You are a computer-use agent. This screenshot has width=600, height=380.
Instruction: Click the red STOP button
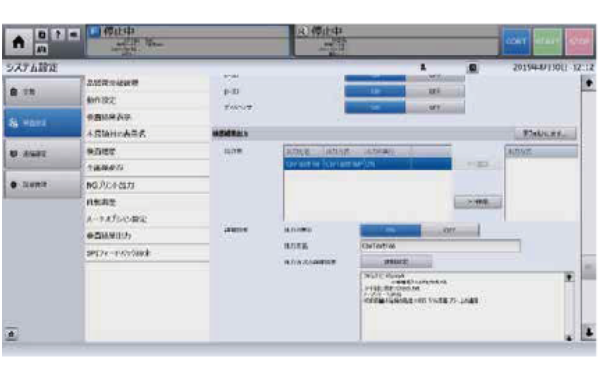coord(579,41)
